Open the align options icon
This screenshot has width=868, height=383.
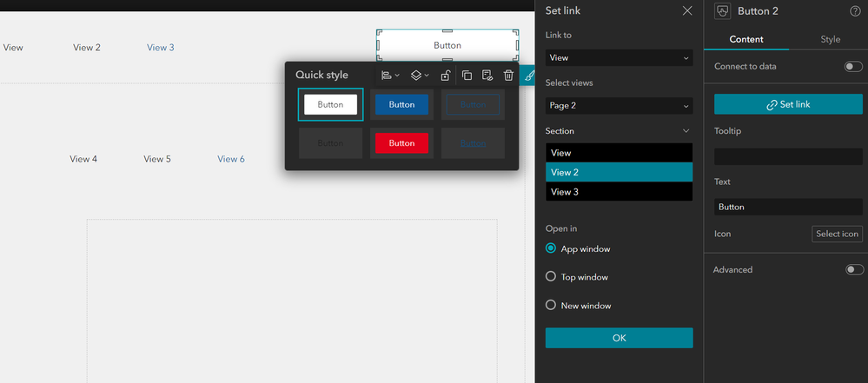coord(390,76)
